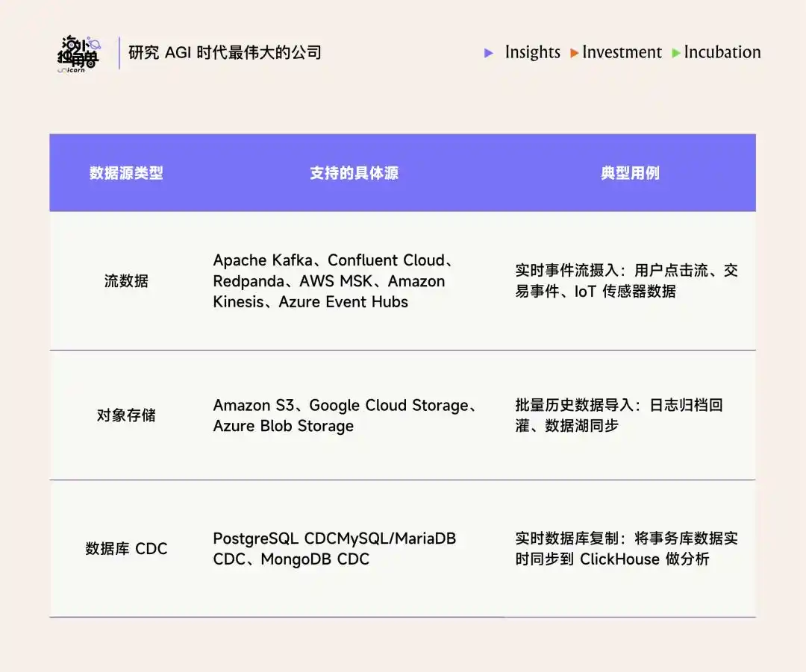This screenshot has height=672, width=806.
Task: Click the 典型用例 column header
Action: pyautogui.click(x=630, y=173)
